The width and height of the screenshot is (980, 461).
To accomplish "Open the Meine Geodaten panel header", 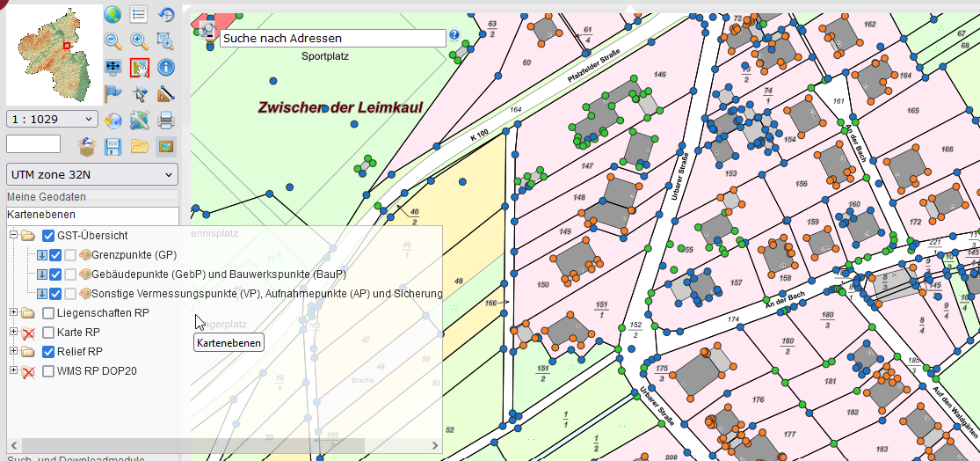I will click(92, 197).
